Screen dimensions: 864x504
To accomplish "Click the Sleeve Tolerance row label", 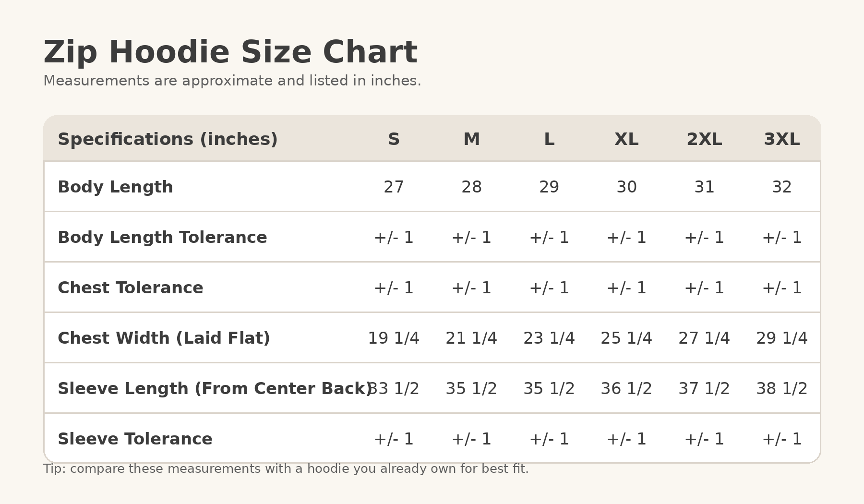I will (135, 439).
